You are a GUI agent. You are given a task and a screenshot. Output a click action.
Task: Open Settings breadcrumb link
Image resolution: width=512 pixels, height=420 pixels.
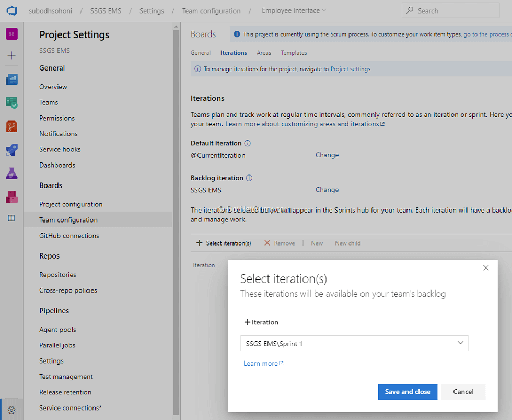click(152, 11)
